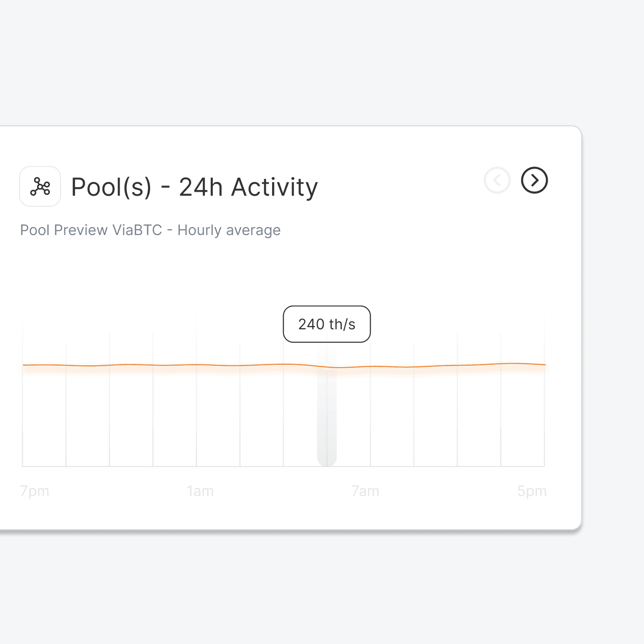Select the 7pm axis label
This screenshot has width=644, height=644.
(x=34, y=491)
